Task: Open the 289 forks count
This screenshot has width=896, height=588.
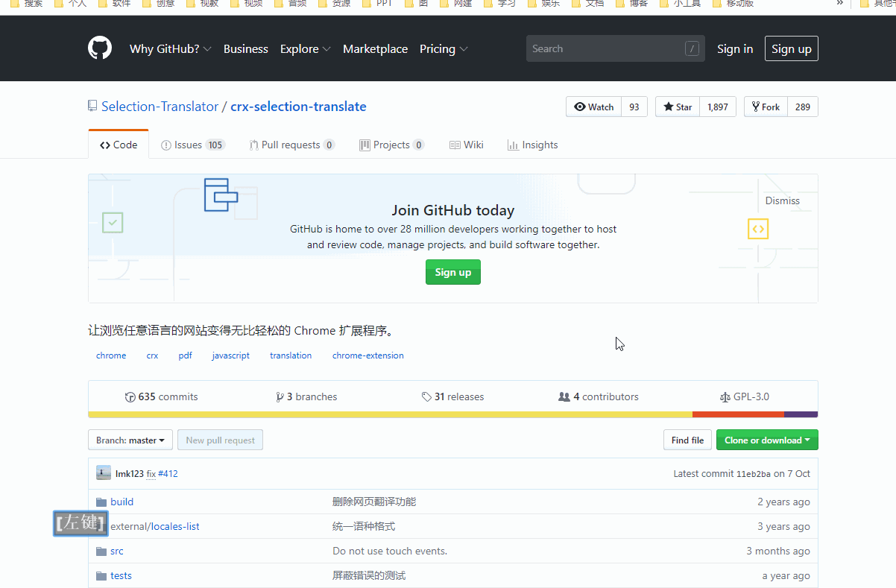Action: [x=803, y=107]
